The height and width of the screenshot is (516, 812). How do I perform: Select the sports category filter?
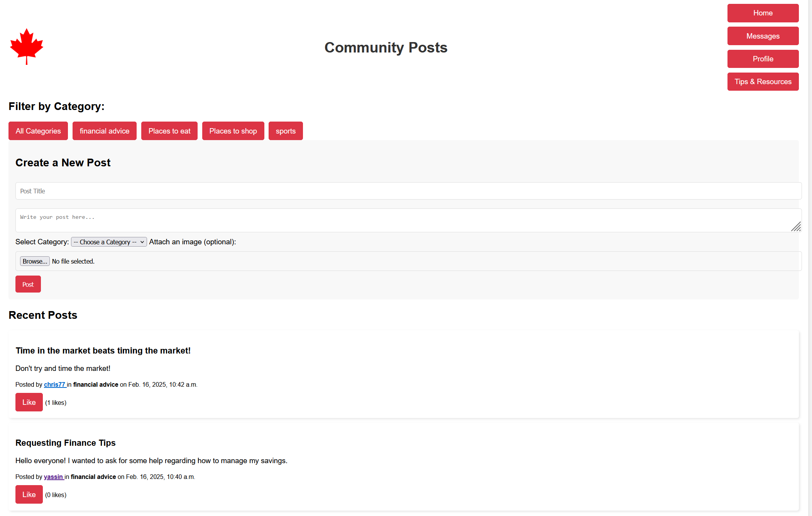click(x=285, y=131)
